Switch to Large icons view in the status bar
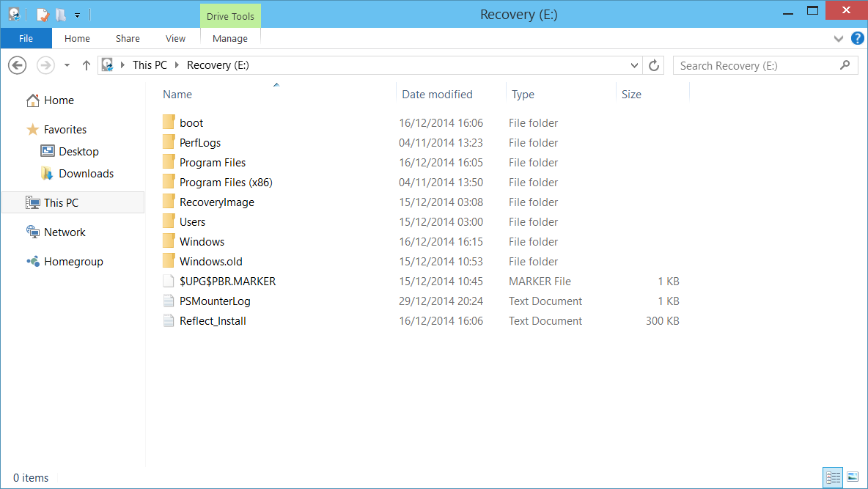This screenshot has width=868, height=489. point(852,477)
